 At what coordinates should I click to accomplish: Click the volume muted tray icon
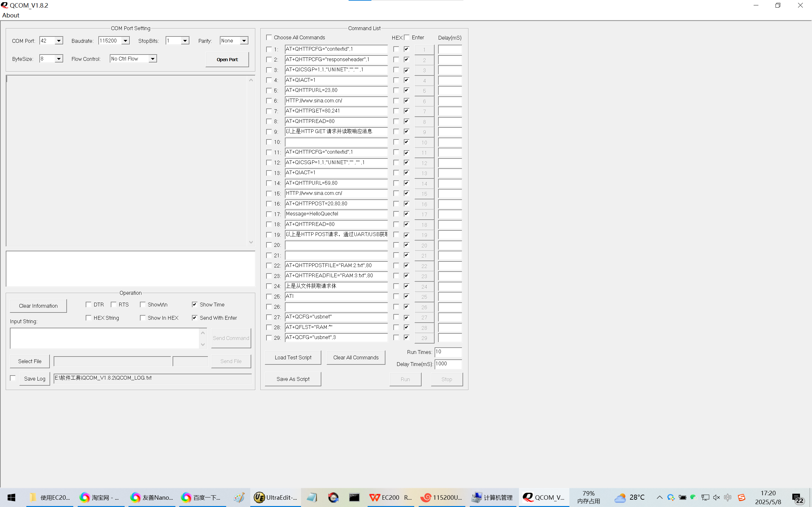[x=717, y=497]
